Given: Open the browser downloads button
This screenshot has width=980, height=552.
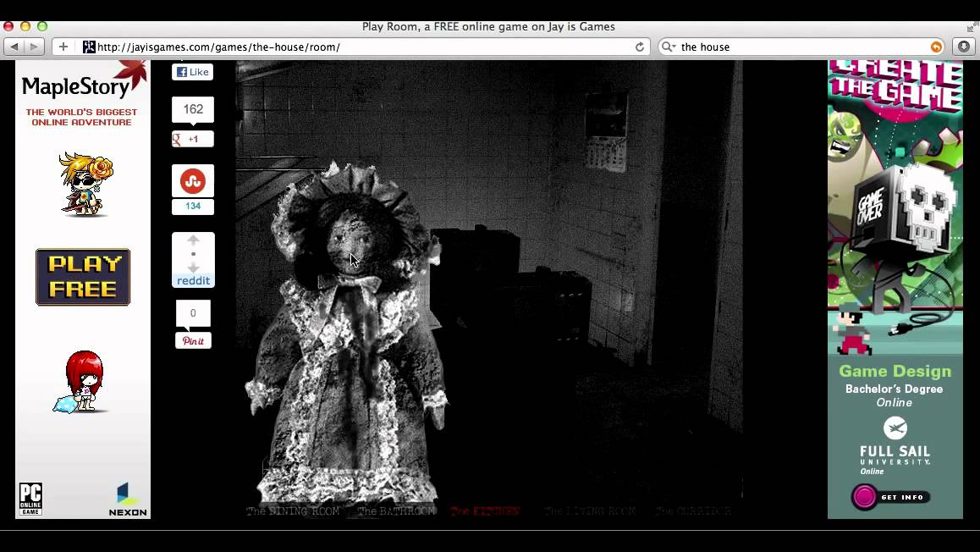Looking at the screenshot, I should coord(964,47).
